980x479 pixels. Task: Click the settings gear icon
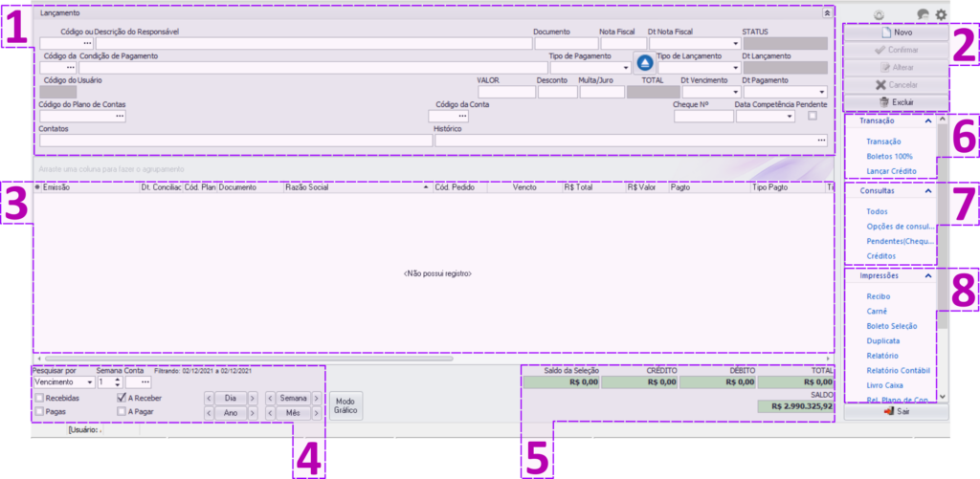[941, 14]
